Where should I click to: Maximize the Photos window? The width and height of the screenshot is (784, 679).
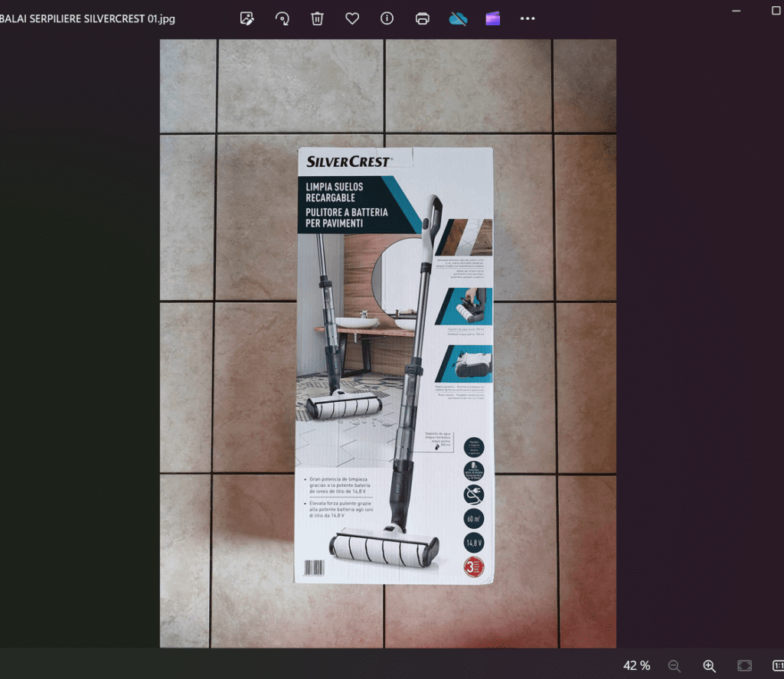point(776,11)
